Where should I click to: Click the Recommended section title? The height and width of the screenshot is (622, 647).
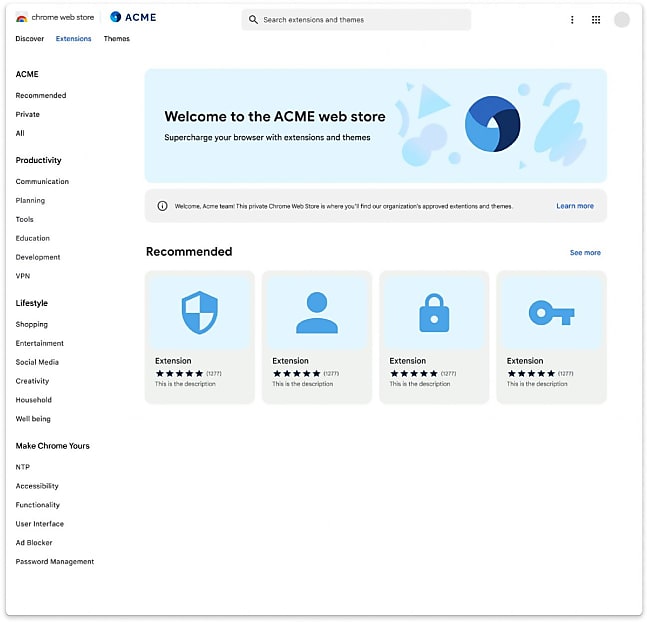tap(189, 251)
